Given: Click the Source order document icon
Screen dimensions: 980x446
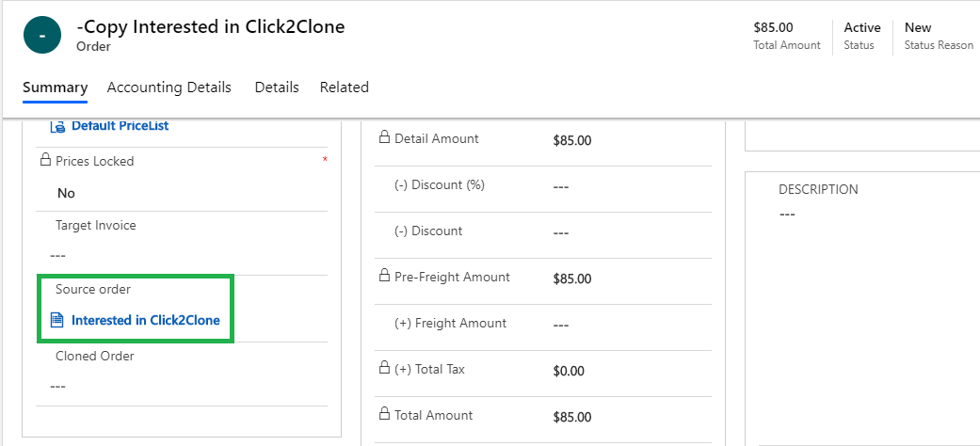Looking at the screenshot, I should coord(56,320).
